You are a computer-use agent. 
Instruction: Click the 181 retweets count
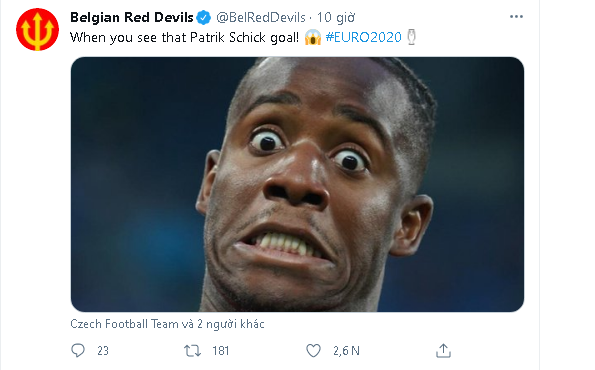pyautogui.click(x=220, y=351)
